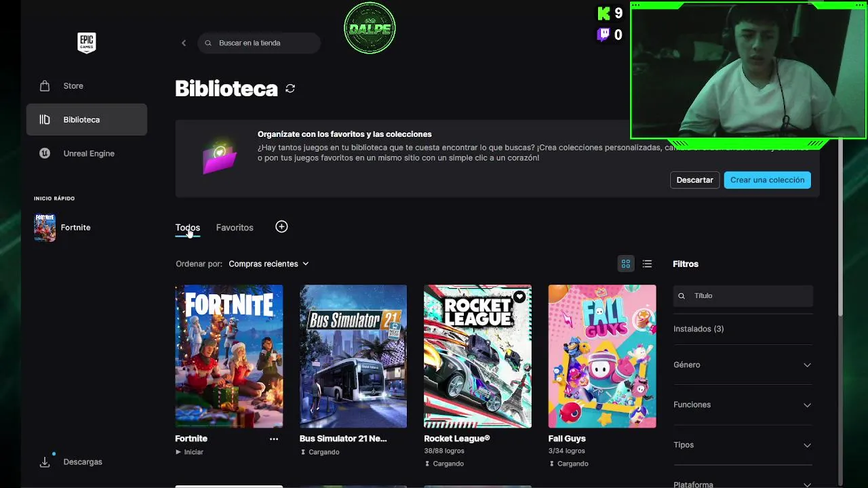Click the Rocket League® title text

[457, 439]
